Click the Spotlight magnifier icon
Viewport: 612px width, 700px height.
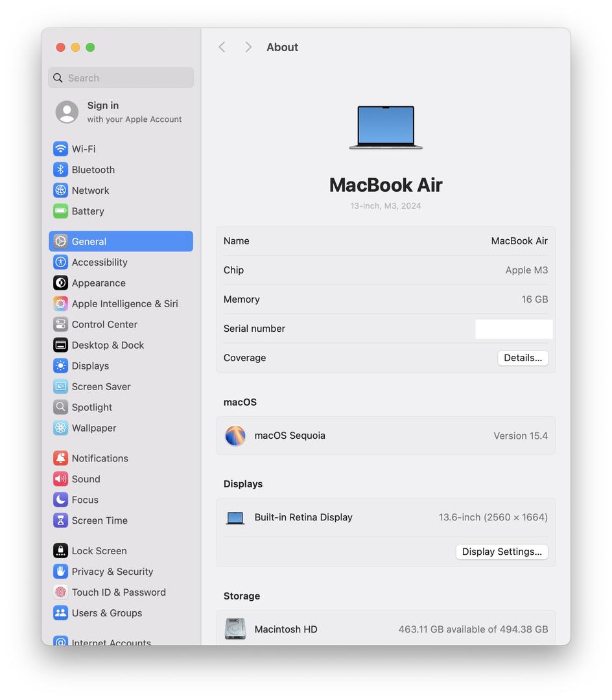60,407
